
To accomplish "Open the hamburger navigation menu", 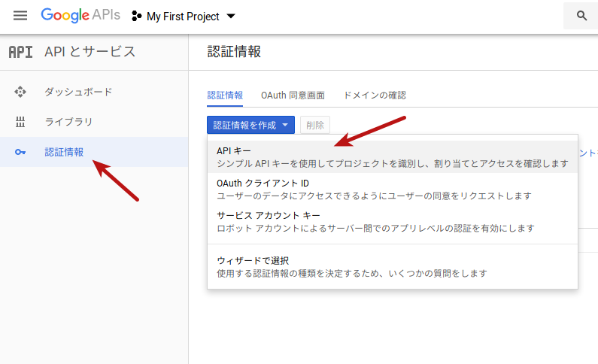I will [20, 16].
